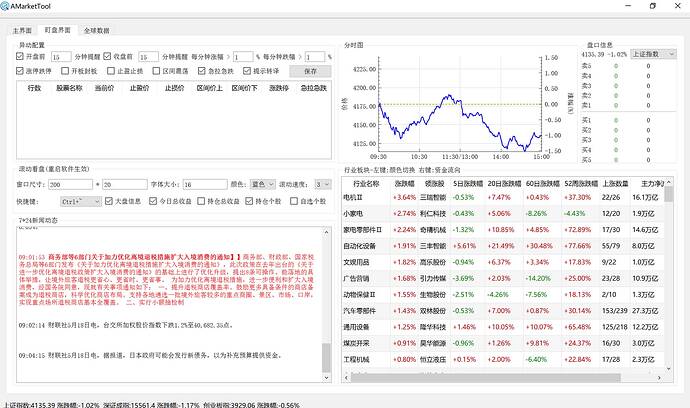Click the 09:04:15 news item
Screen dimensions: 690x408
[150, 355]
